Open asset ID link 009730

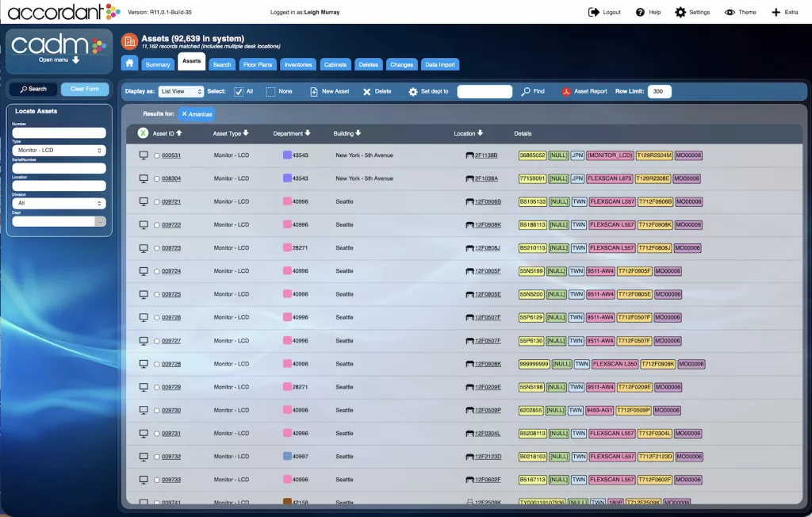171,410
